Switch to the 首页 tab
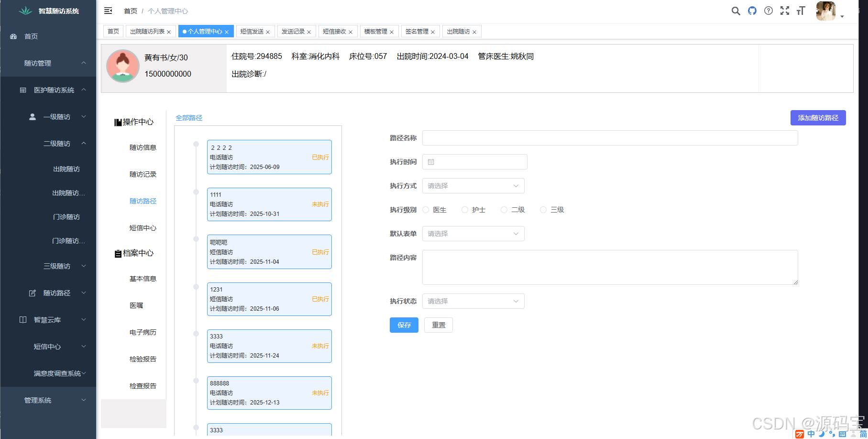868x439 pixels. pos(113,32)
